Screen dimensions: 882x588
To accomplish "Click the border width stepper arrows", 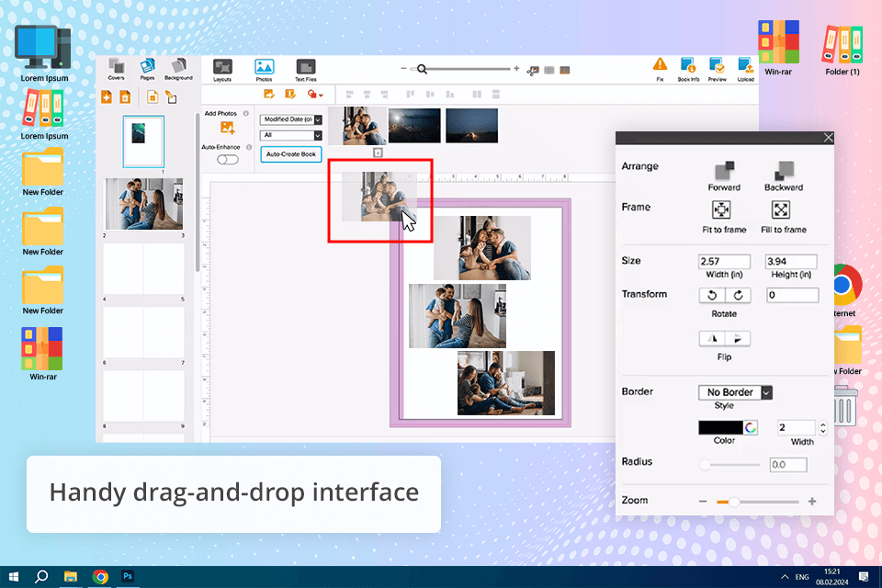I will pos(823,428).
